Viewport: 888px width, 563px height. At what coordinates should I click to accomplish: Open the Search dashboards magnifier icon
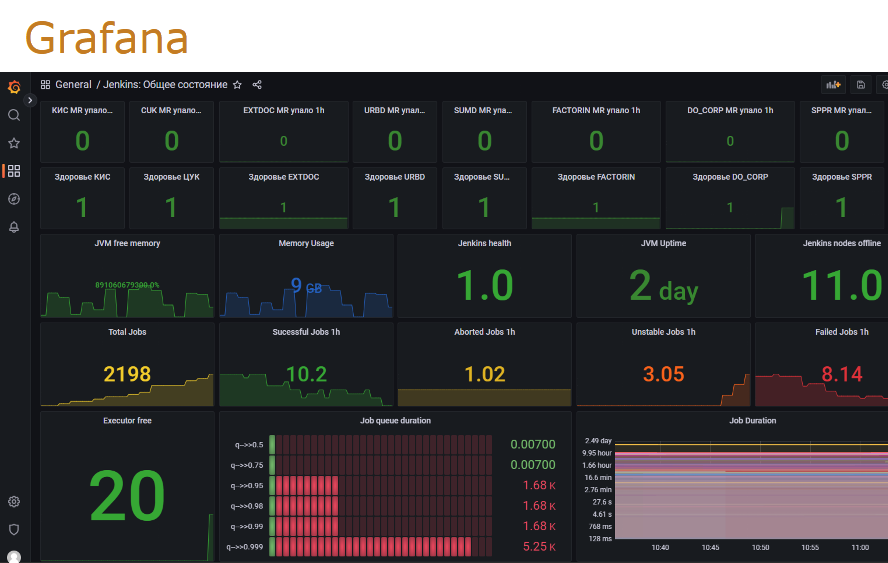tap(14, 116)
